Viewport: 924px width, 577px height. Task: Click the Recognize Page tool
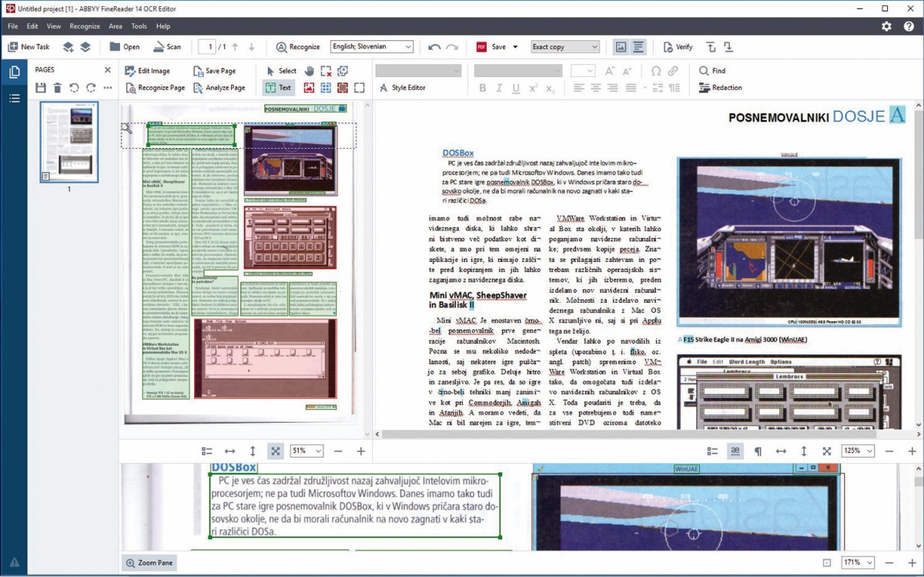pyautogui.click(x=155, y=88)
